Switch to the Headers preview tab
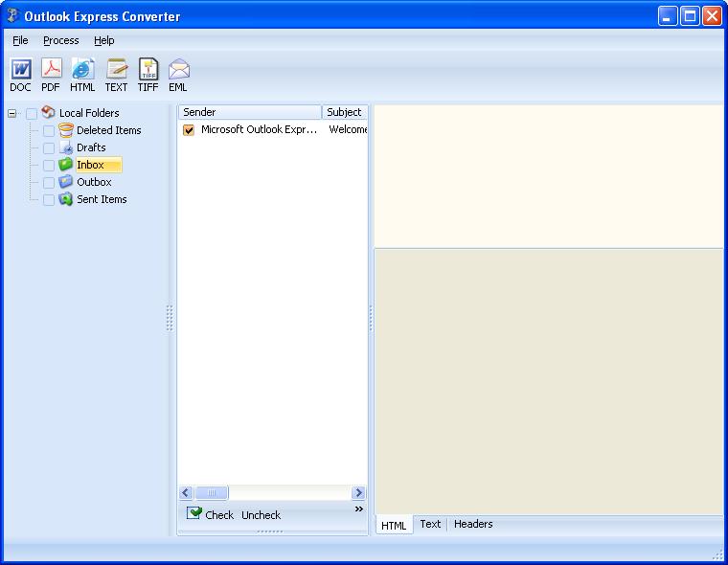The width and height of the screenshot is (728, 565). click(x=473, y=524)
